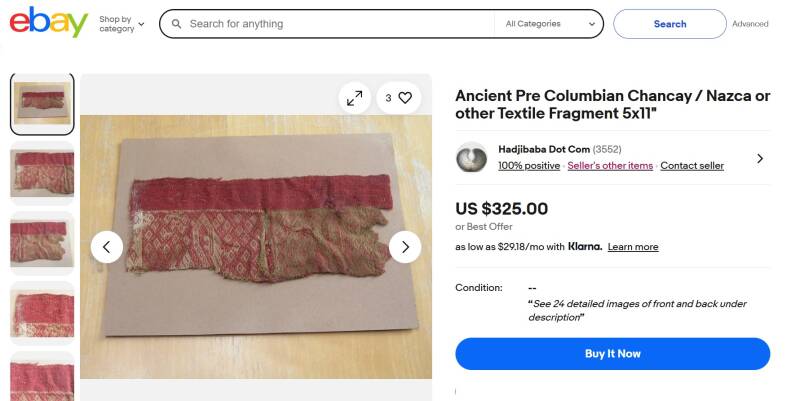This screenshot has width=800, height=401.
Task: Open Seller's other items link
Action: pos(610,166)
